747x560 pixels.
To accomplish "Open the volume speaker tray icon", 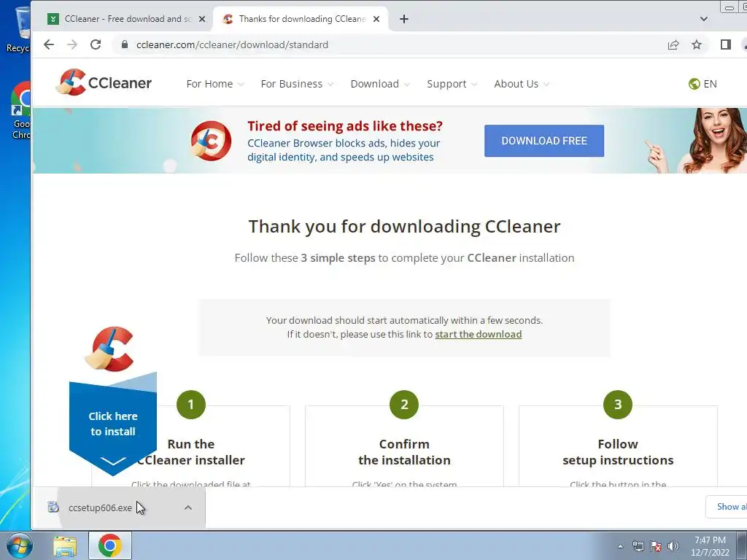I will tap(673, 547).
